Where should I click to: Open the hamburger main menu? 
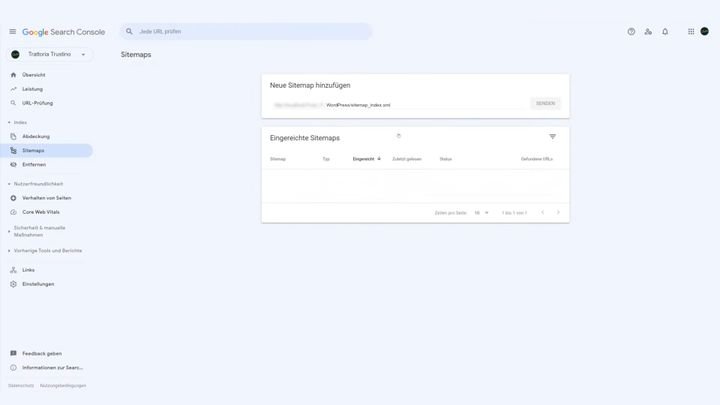[x=12, y=32]
